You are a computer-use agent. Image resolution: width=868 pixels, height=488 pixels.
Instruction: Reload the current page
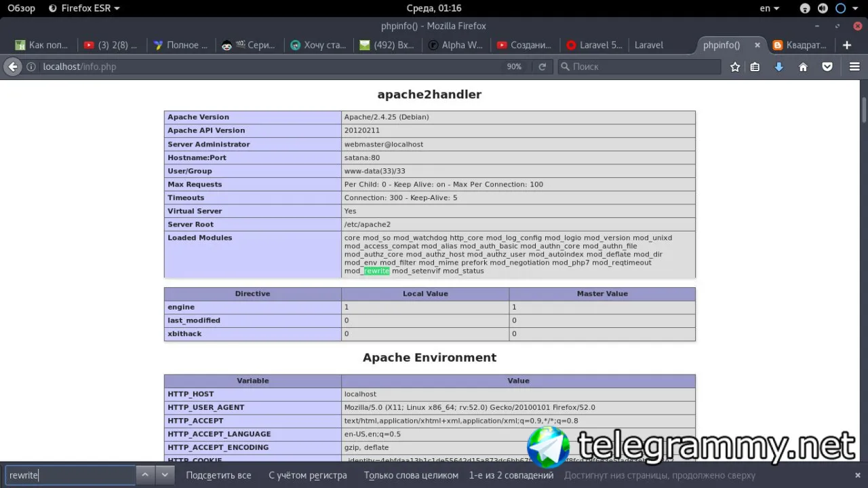click(x=542, y=67)
